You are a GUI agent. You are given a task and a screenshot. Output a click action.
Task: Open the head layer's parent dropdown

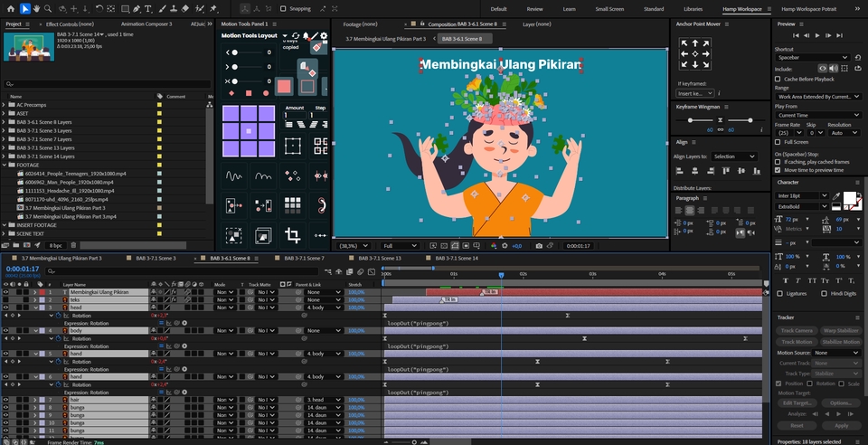click(x=322, y=308)
